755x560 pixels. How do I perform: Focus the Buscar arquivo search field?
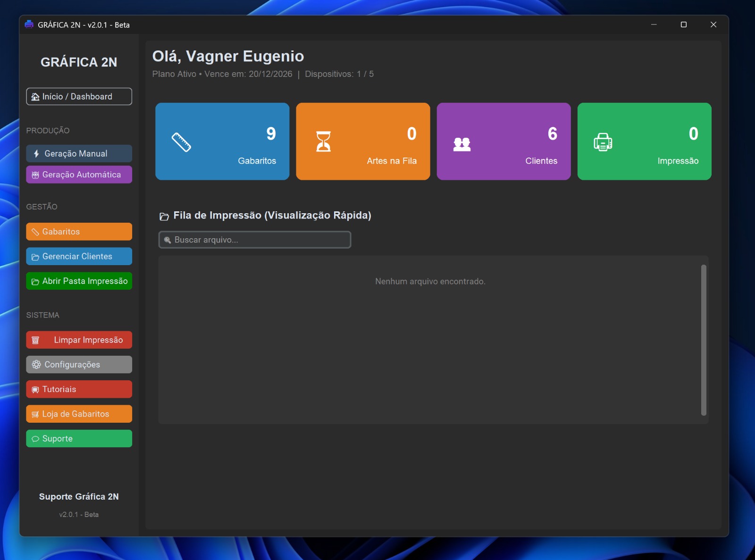[x=255, y=240]
